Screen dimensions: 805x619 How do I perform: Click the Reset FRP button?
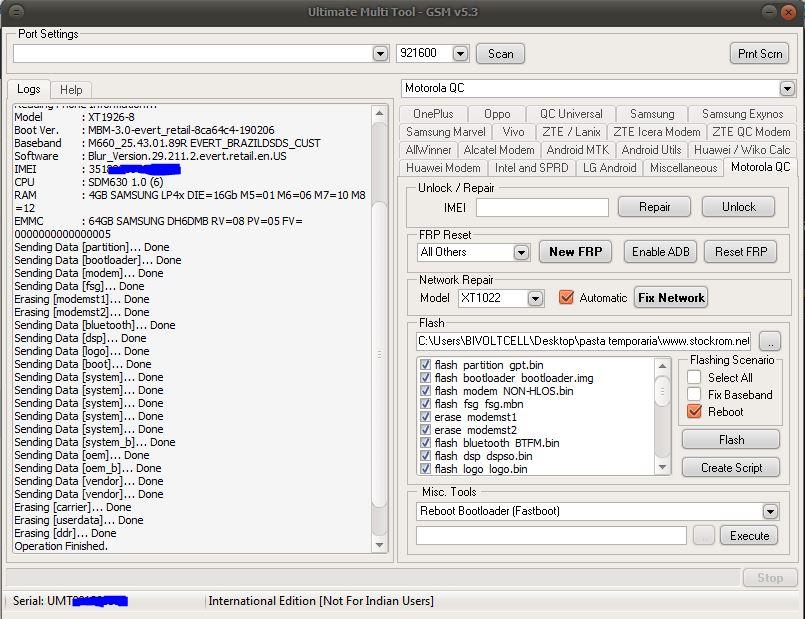click(x=740, y=252)
